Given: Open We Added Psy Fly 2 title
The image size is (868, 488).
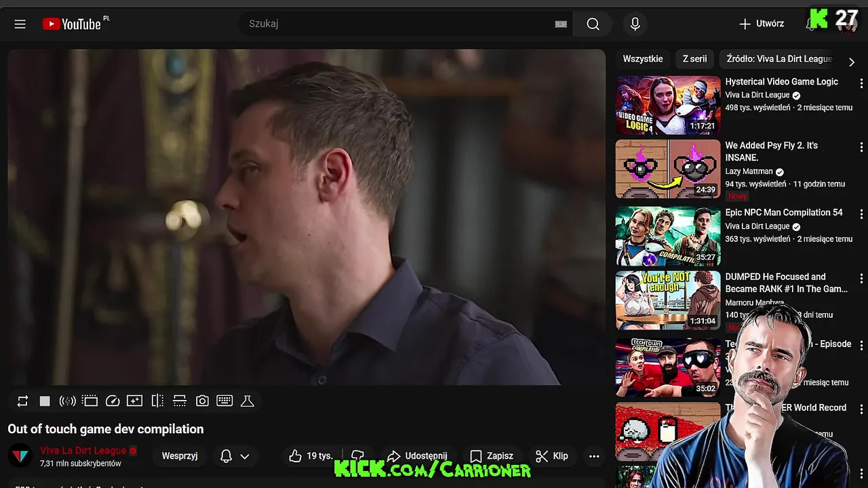Looking at the screenshot, I should 772,152.
